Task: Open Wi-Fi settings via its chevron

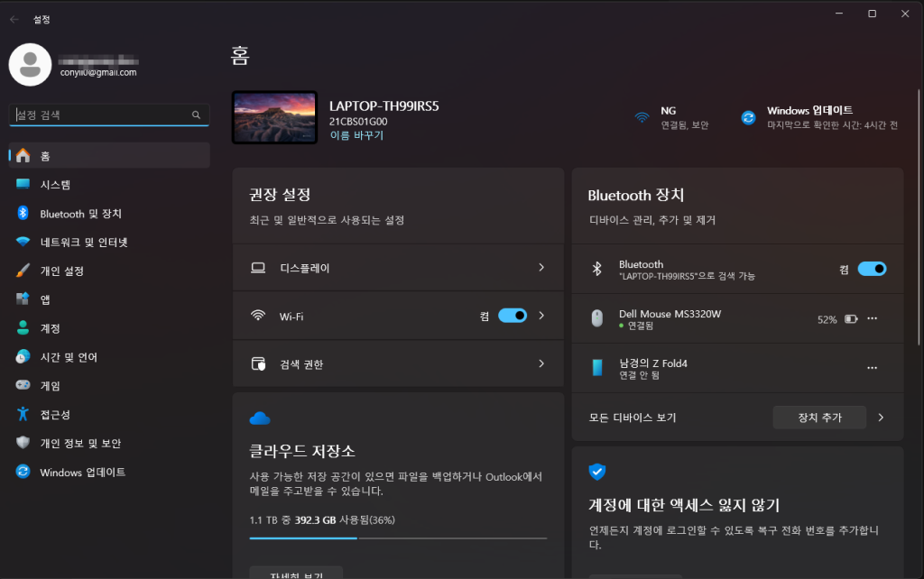Action: [541, 316]
